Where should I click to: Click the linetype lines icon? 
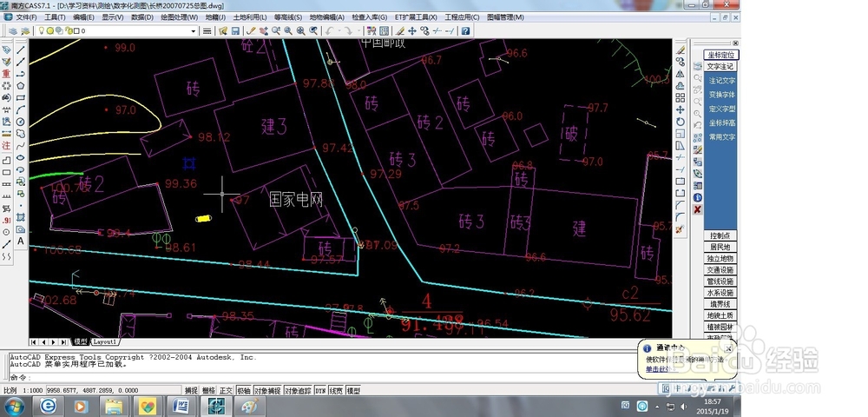(x=207, y=31)
